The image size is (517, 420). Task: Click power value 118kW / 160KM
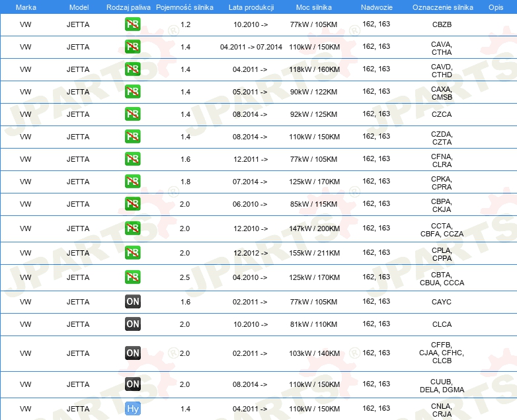point(314,69)
